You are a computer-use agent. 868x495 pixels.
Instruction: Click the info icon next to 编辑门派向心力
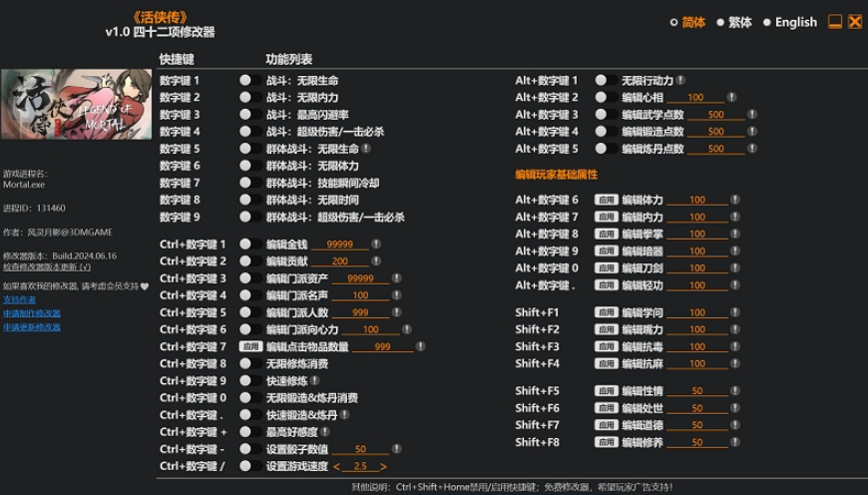point(407,329)
